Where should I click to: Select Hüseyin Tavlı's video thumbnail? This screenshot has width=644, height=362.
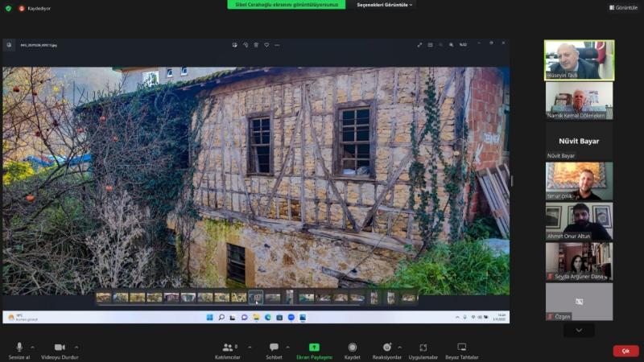(579, 60)
